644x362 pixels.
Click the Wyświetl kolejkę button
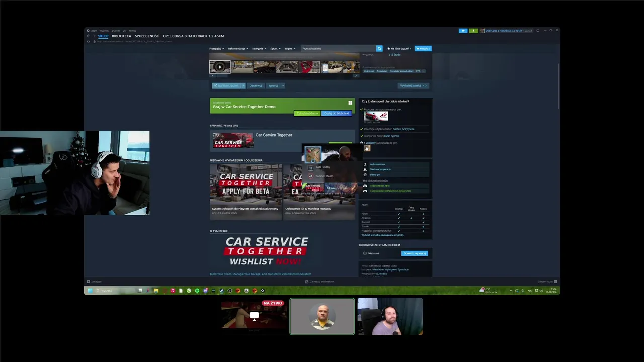pyautogui.click(x=413, y=86)
